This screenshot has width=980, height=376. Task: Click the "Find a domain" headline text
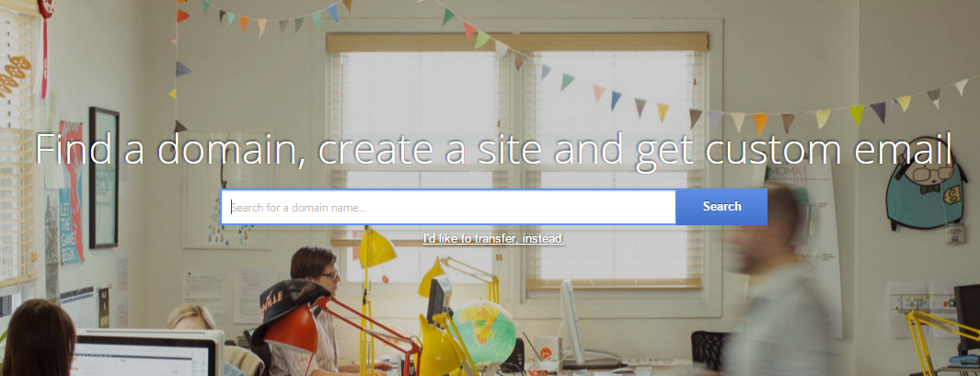[170, 149]
